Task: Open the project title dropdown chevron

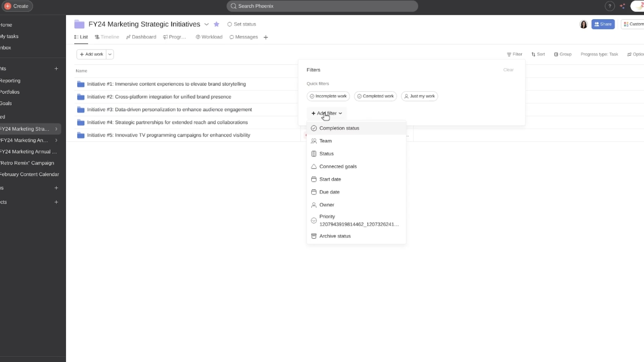Action: click(x=206, y=24)
